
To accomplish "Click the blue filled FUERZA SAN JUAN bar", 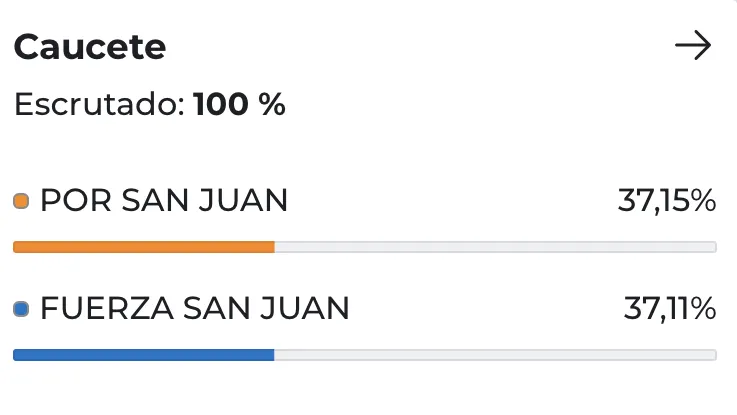I will (x=143, y=355).
